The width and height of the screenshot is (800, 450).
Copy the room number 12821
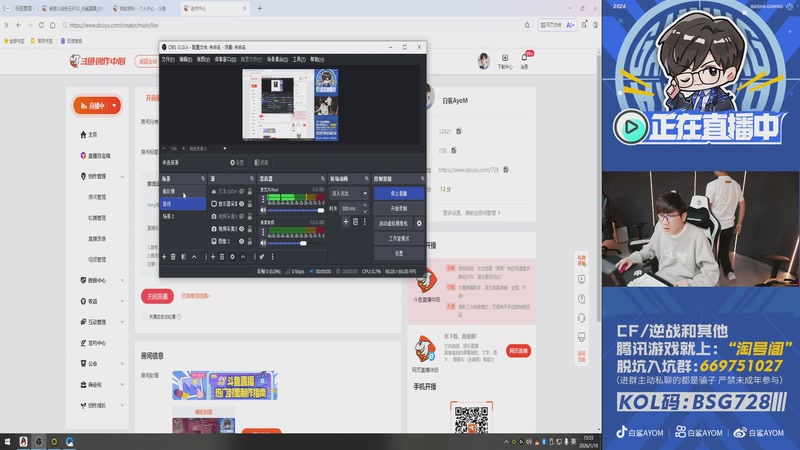coord(459,131)
